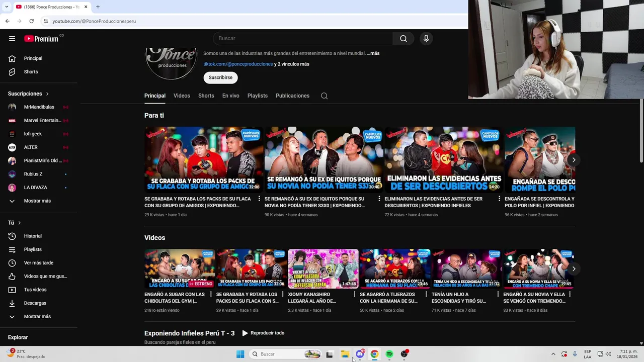Click the search magnifier button
Image resolution: width=644 pixels, height=362 pixels.
(404, 39)
